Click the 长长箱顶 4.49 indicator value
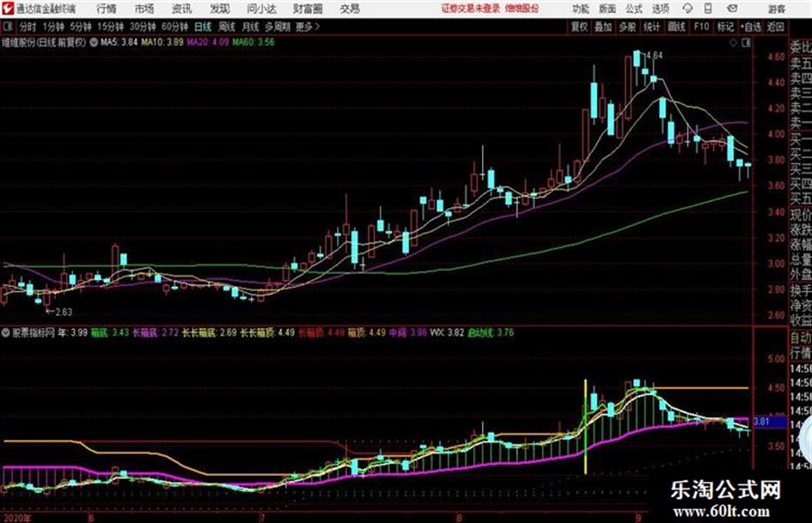812x523 pixels. [267, 332]
